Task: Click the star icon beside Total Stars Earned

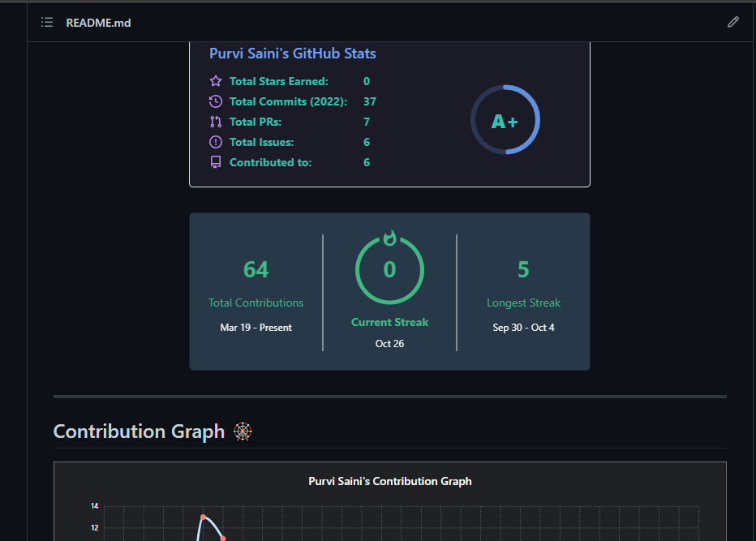Action: pyautogui.click(x=216, y=81)
